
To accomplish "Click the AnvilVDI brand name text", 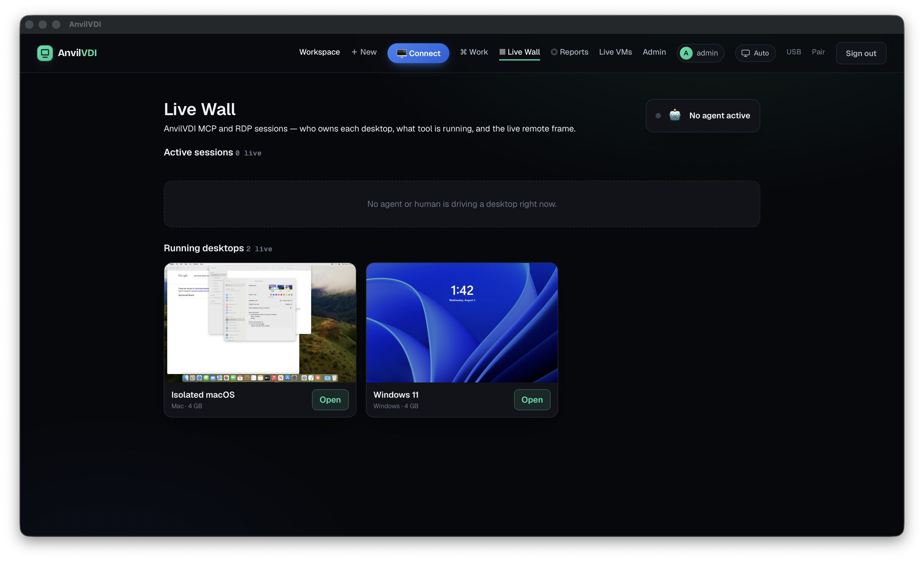I will tap(77, 53).
